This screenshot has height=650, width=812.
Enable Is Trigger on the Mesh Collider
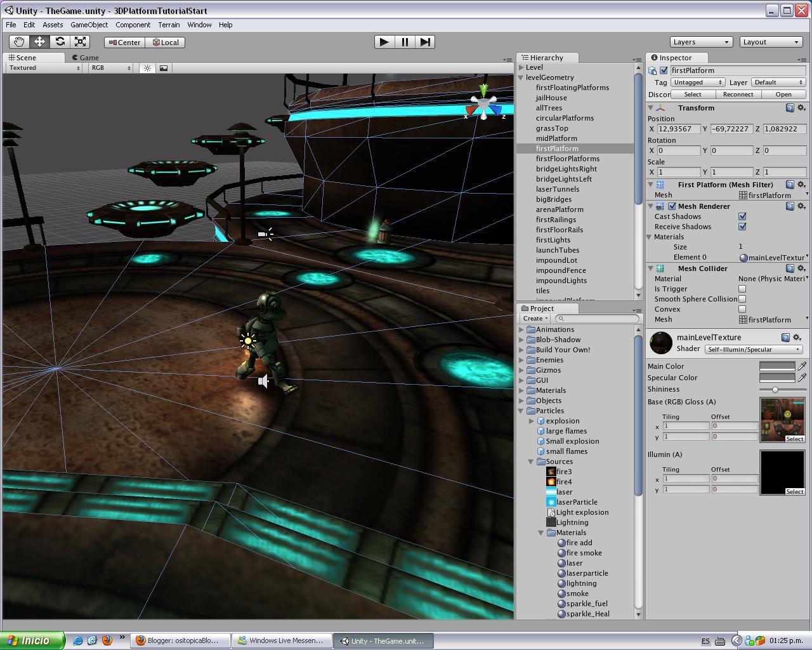741,289
